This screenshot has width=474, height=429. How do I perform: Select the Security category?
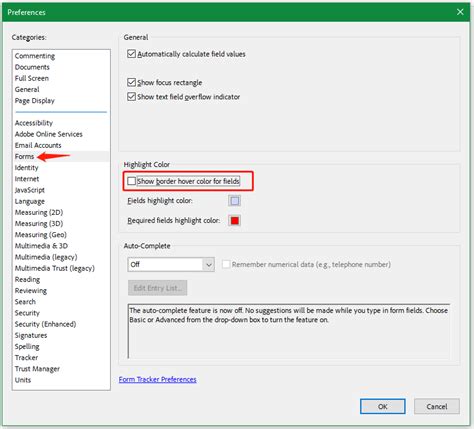[x=27, y=313]
